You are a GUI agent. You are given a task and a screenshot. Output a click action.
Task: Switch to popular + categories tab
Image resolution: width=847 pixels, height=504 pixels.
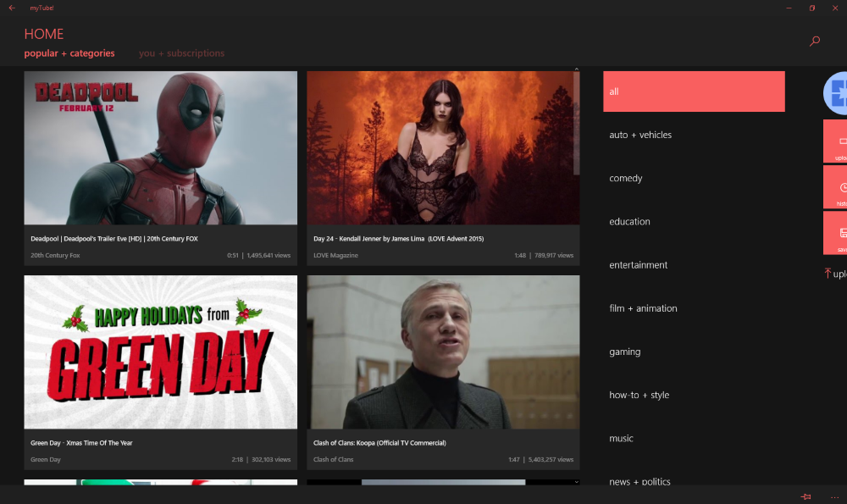69,53
